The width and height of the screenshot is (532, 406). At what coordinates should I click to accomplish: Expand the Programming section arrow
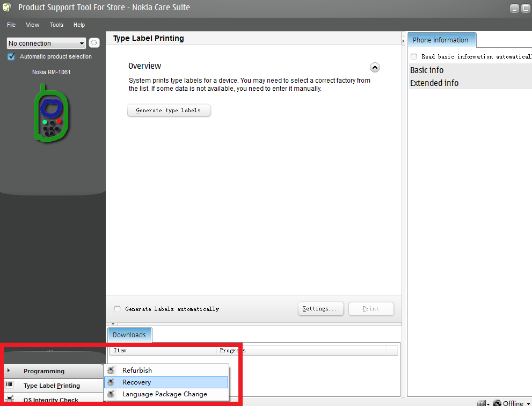point(9,371)
